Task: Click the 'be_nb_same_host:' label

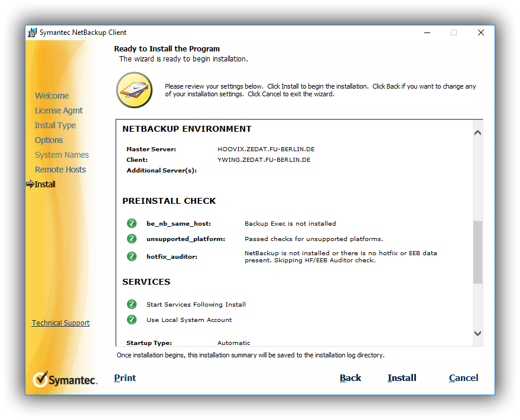Action: [x=178, y=223]
